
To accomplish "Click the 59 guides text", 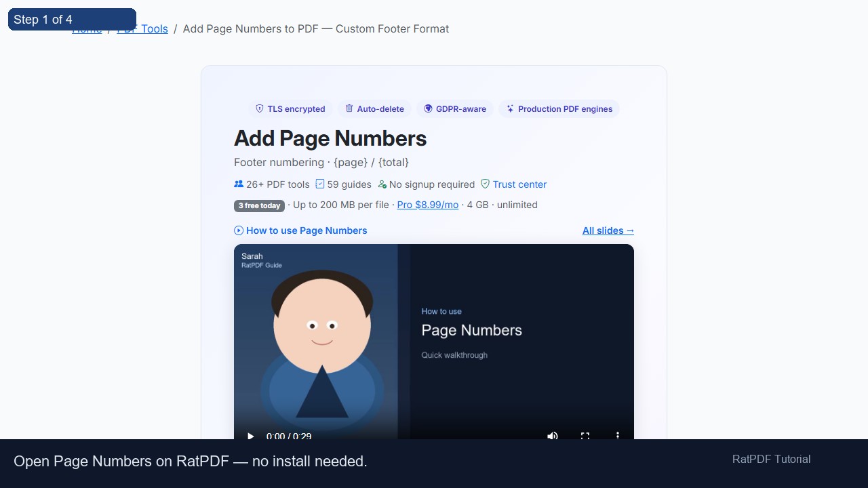I will (x=349, y=184).
